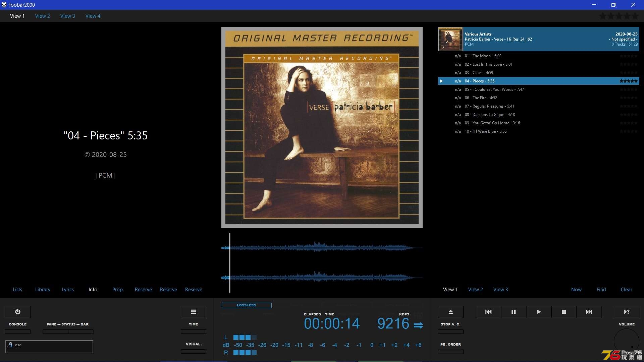The width and height of the screenshot is (644, 362).
Task: Click the play button
Action: pos(539,312)
